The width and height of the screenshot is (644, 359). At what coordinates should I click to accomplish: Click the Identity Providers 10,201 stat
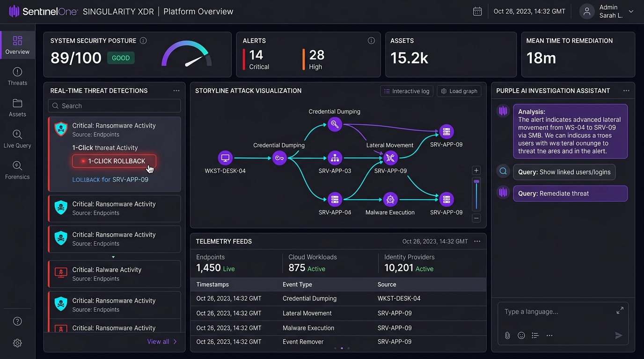(410, 263)
